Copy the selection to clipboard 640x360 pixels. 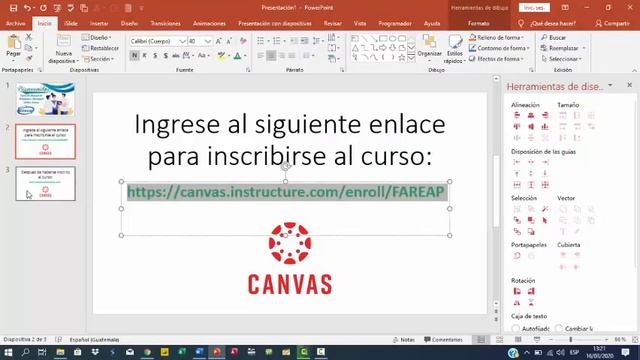(x=29, y=48)
